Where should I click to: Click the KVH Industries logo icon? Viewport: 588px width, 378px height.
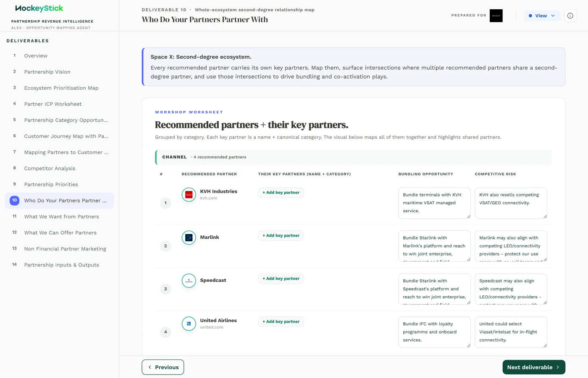[x=189, y=195]
